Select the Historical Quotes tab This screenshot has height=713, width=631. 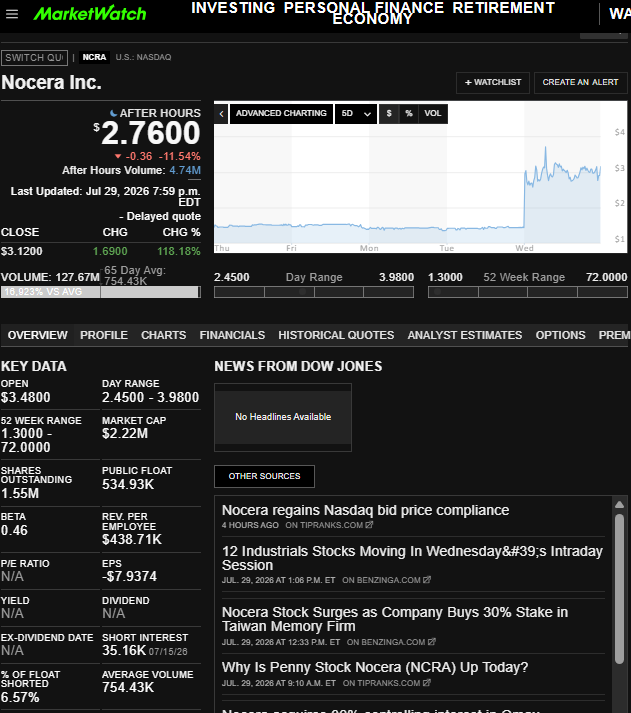336,335
